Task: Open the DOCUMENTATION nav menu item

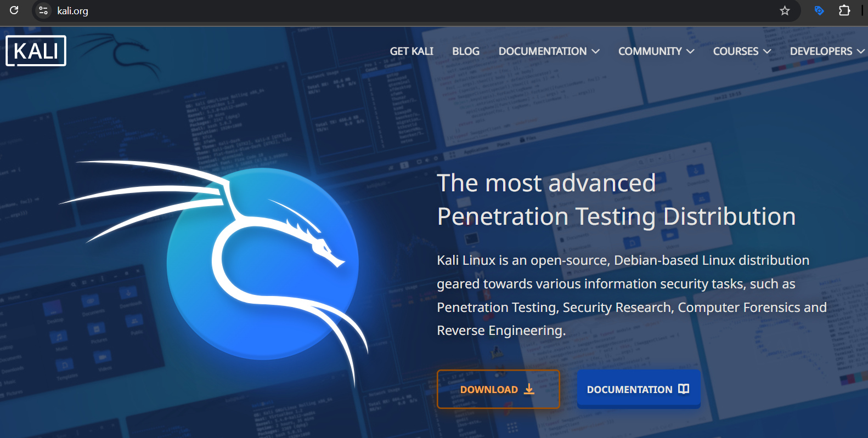Action: 549,51
